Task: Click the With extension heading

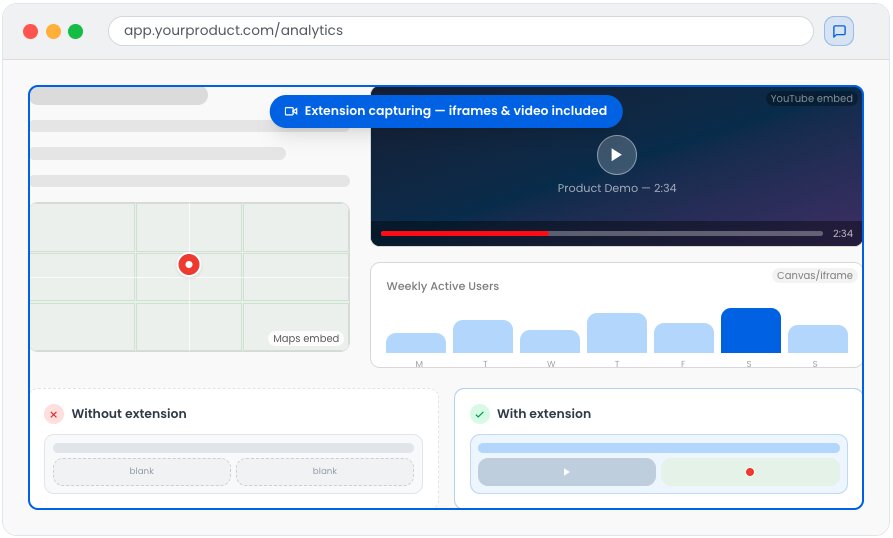Action: tap(544, 414)
